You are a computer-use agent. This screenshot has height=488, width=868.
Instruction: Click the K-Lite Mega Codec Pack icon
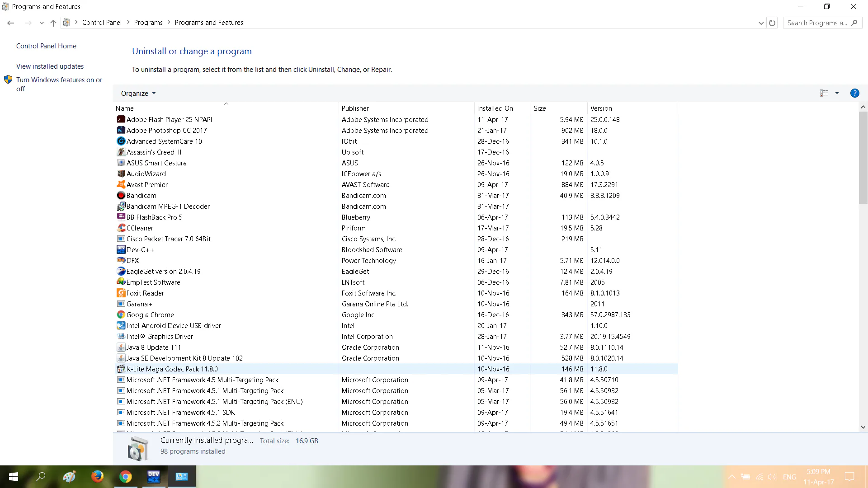coord(121,369)
